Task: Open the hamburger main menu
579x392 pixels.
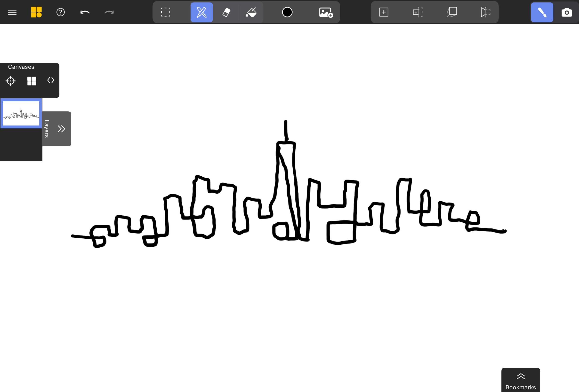Action: (12, 12)
